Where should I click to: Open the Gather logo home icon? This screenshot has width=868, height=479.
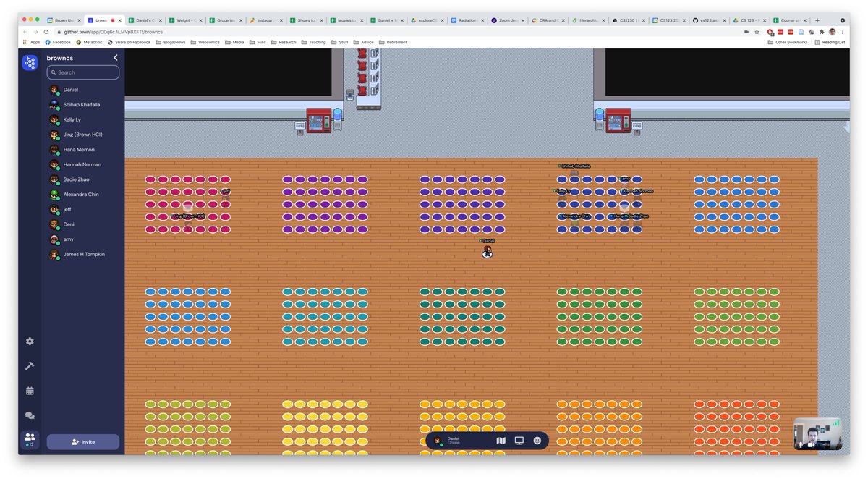[x=30, y=63]
